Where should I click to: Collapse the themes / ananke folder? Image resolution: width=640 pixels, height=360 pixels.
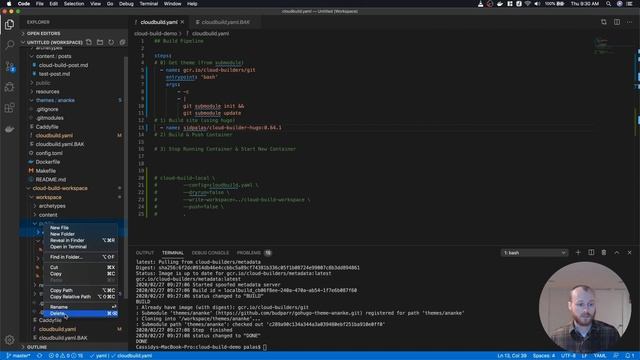tap(55, 100)
